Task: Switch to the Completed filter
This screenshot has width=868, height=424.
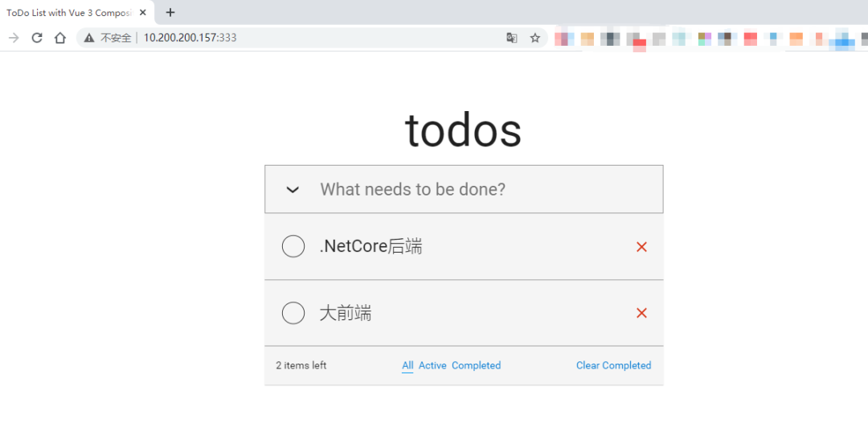Action: pyautogui.click(x=476, y=365)
